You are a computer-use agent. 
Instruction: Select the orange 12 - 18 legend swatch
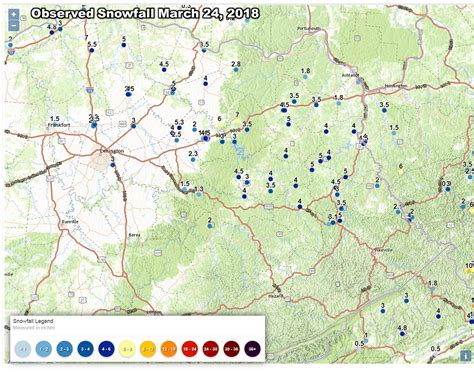(169, 349)
